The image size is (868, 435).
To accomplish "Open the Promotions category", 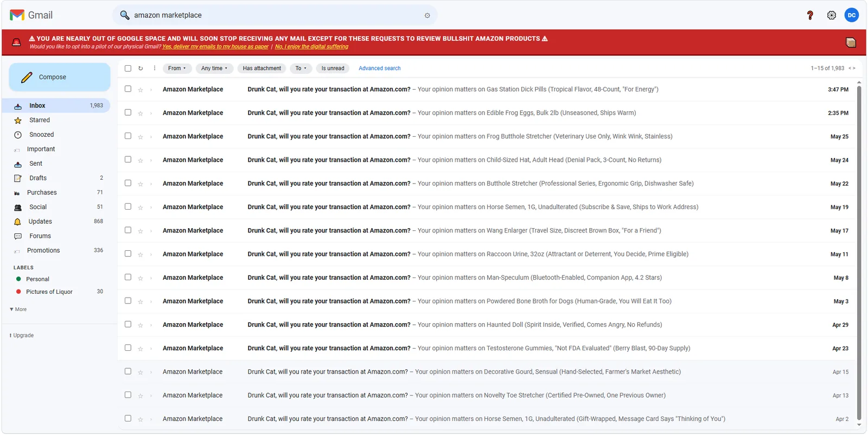I will tap(56, 251).
